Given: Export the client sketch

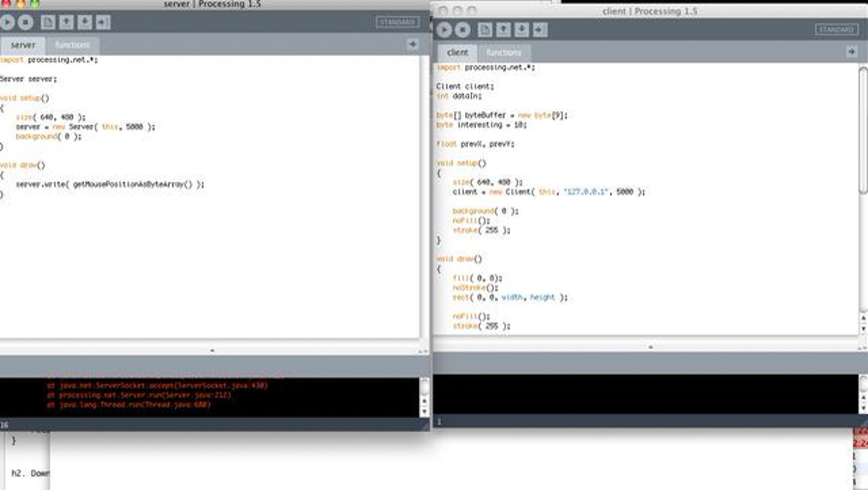Looking at the screenshot, I should tap(540, 30).
